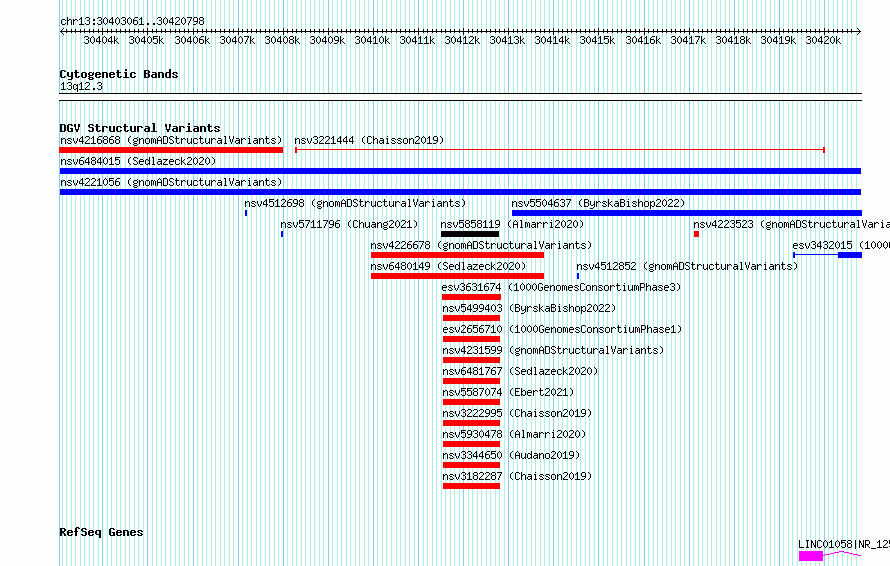Image resolution: width=890 pixels, height=566 pixels.
Task: Select the red bar under nsv3222995
Action: tap(471, 423)
